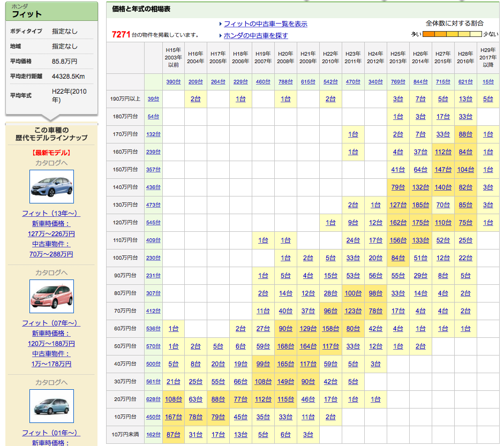Click the 164台 cell in 50万円台 row
The height and width of the screenshot is (446, 504).
click(x=308, y=346)
